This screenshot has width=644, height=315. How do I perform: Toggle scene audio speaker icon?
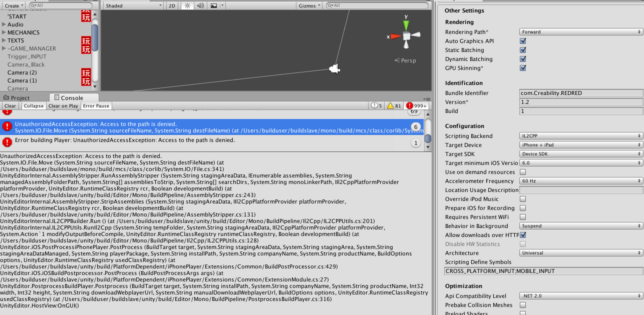pyautogui.click(x=200, y=5)
